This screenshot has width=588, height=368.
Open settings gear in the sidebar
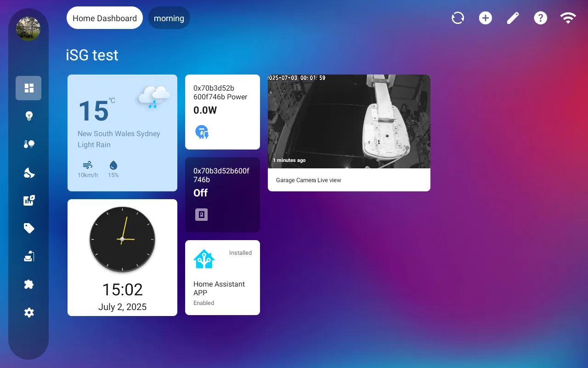pyautogui.click(x=29, y=313)
